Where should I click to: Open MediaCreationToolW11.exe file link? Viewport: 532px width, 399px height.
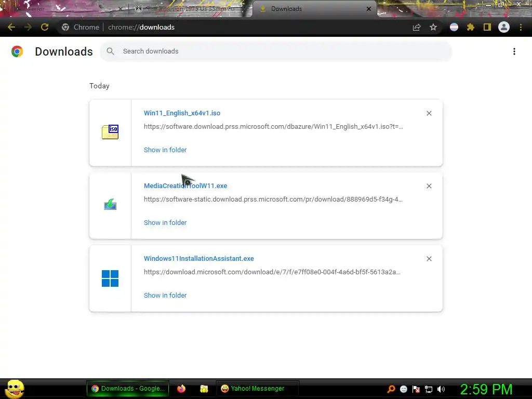[185, 185]
